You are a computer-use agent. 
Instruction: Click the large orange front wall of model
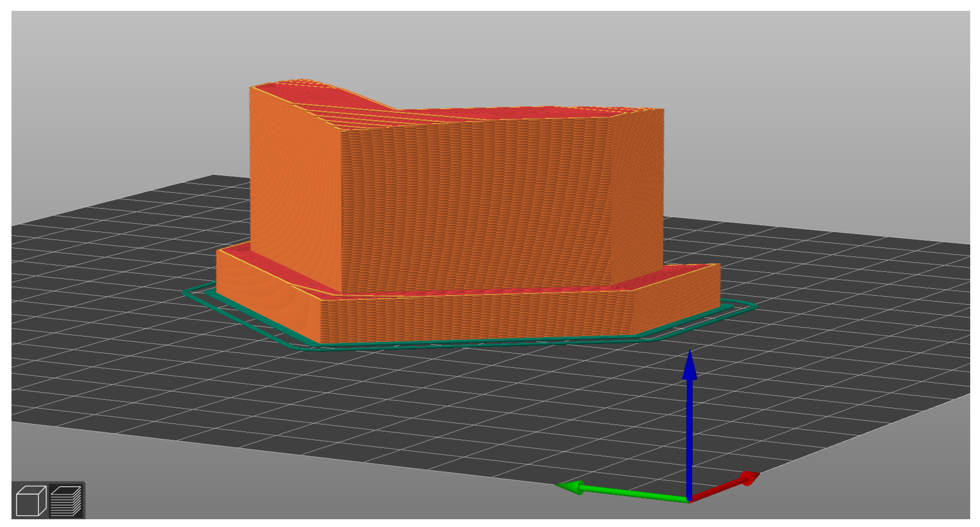point(475,205)
